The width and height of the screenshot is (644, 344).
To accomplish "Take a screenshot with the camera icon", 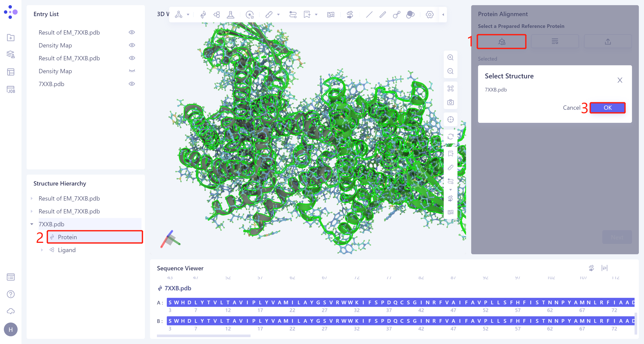I will 450,102.
